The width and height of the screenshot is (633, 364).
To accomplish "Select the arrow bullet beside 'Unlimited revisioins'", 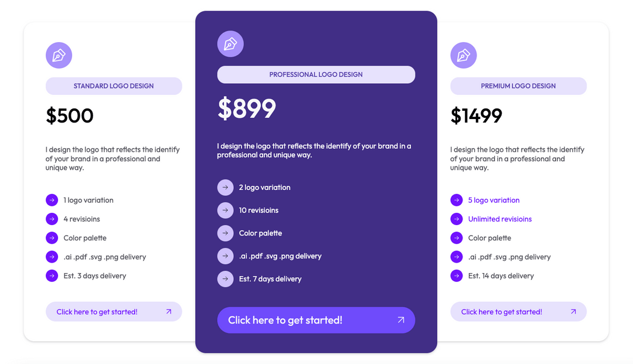I will click(457, 219).
